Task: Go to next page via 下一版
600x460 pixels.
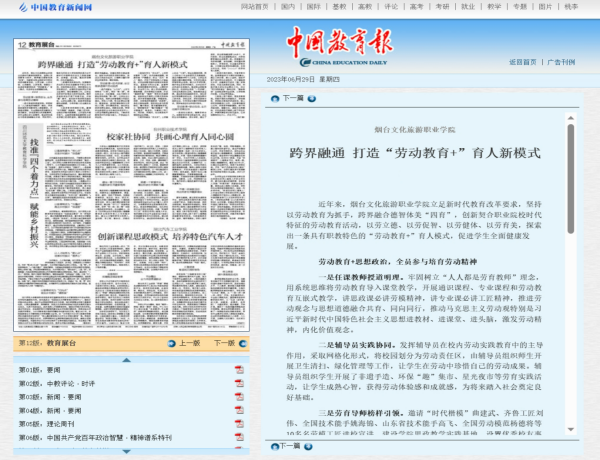Action: pyautogui.click(x=224, y=343)
